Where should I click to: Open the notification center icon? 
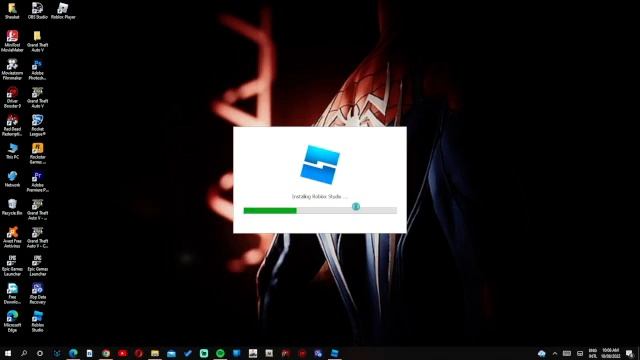coord(629,353)
